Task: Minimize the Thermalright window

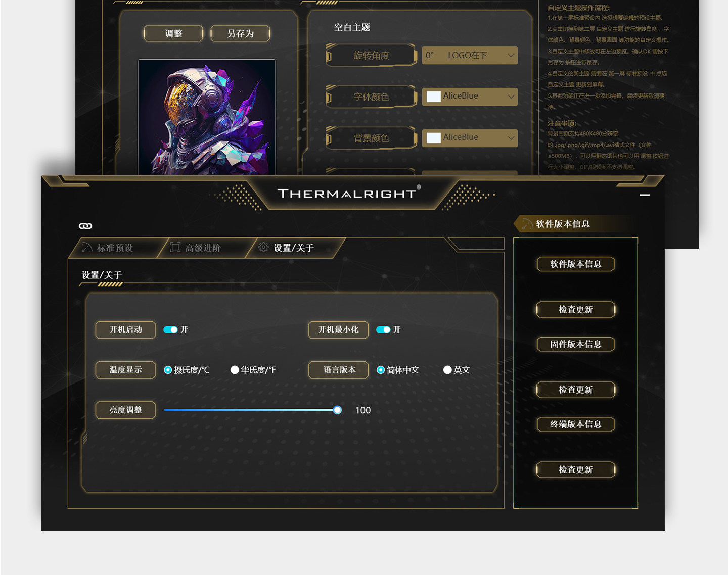Action: [x=645, y=195]
